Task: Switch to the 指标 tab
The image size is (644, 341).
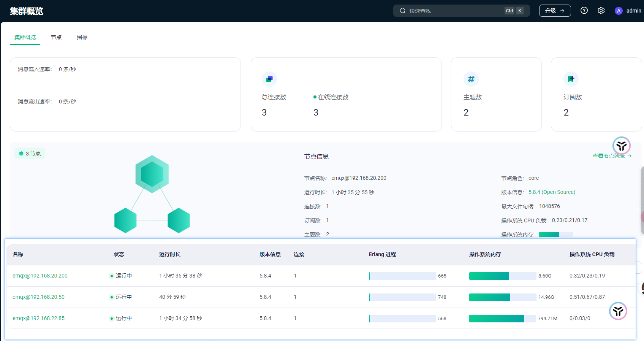Action: pyautogui.click(x=82, y=37)
